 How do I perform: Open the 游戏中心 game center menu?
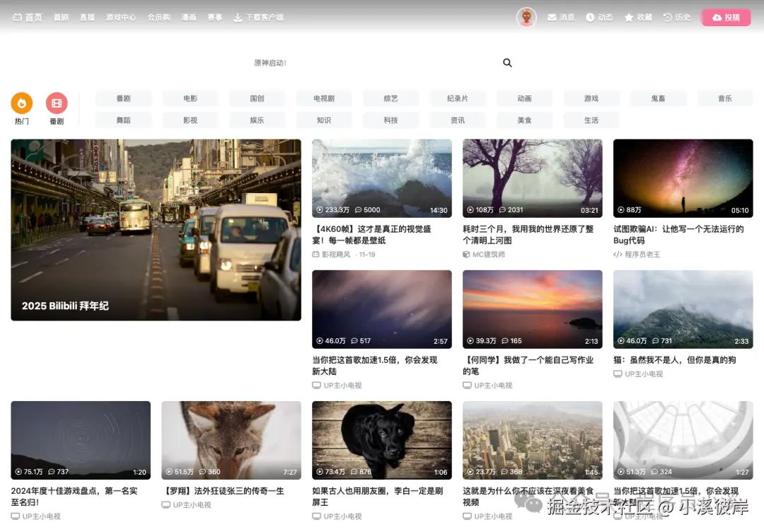point(120,17)
